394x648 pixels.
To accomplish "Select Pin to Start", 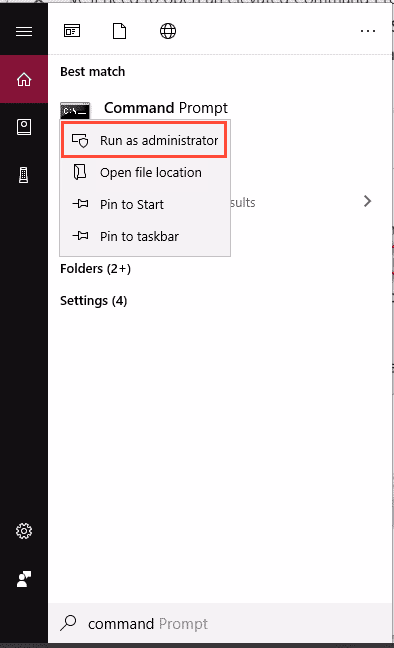I will pos(144,204).
